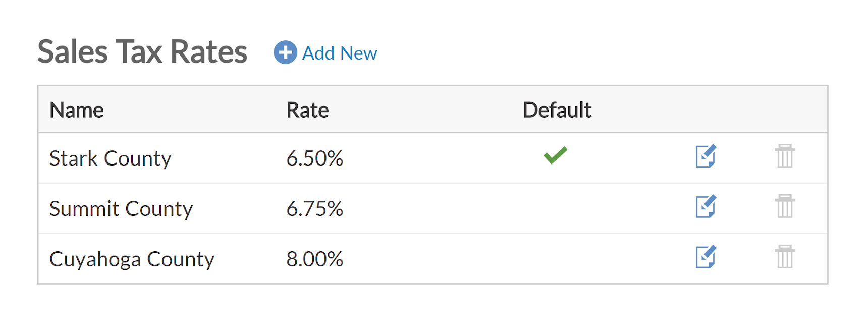Edit the Summit County tax rate
The width and height of the screenshot is (868, 328).
point(706,206)
